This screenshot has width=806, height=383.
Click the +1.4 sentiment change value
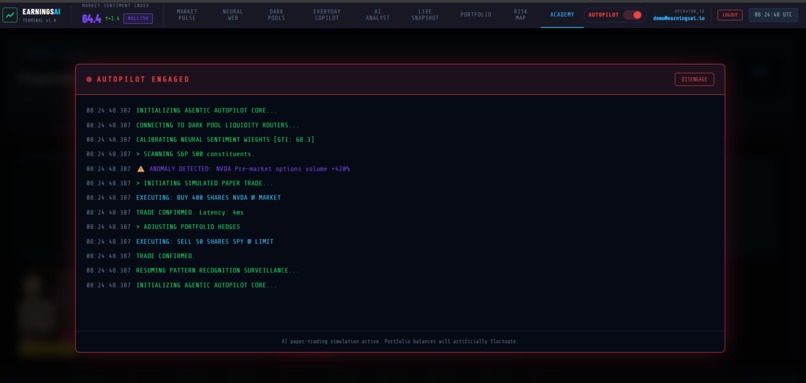[112, 19]
